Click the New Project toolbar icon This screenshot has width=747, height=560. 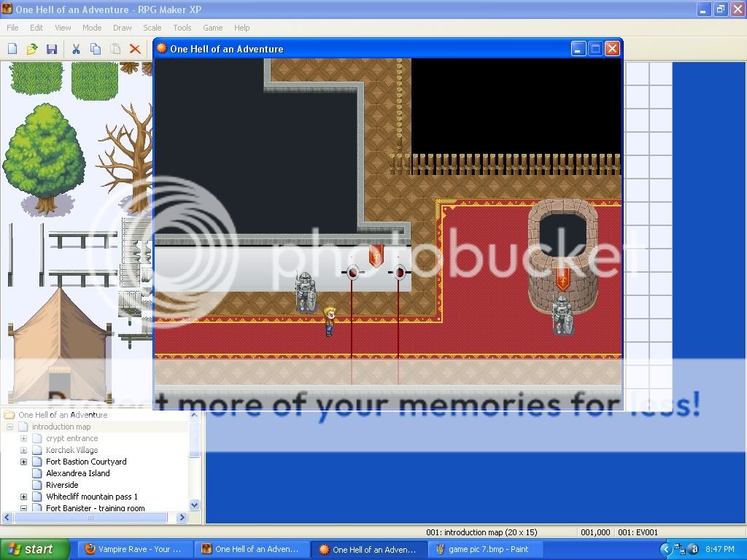coord(12,49)
